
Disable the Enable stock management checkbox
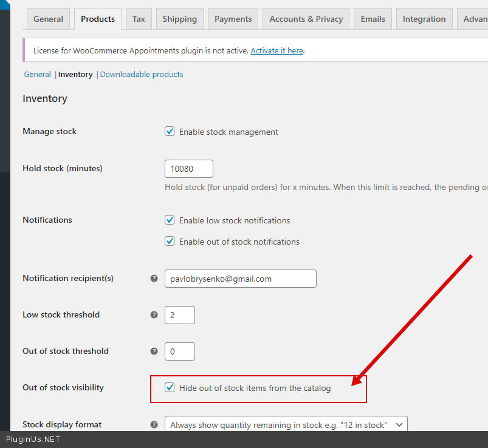[170, 132]
